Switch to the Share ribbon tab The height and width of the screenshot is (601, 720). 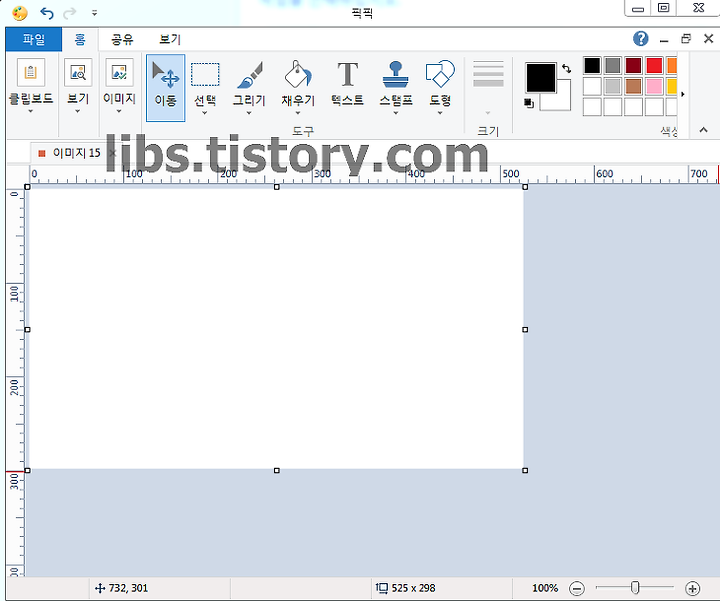(x=122, y=39)
